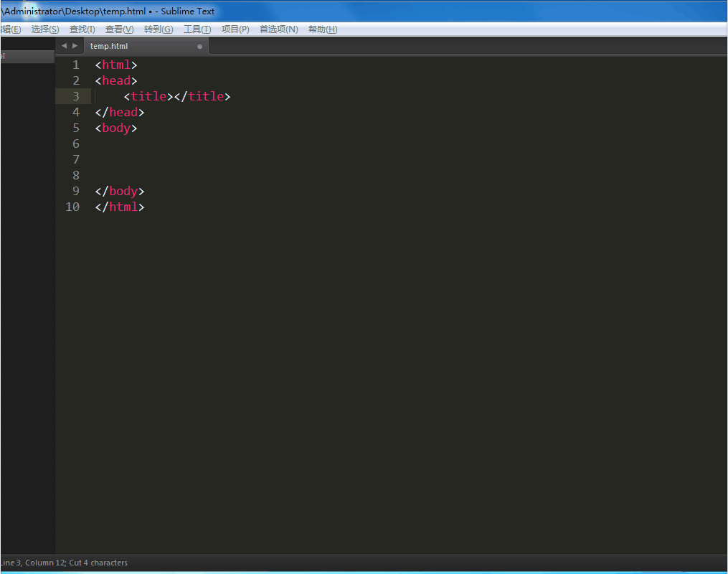Click the opening <title> tag
Image resolution: width=728 pixels, height=574 pixels.
pos(148,97)
